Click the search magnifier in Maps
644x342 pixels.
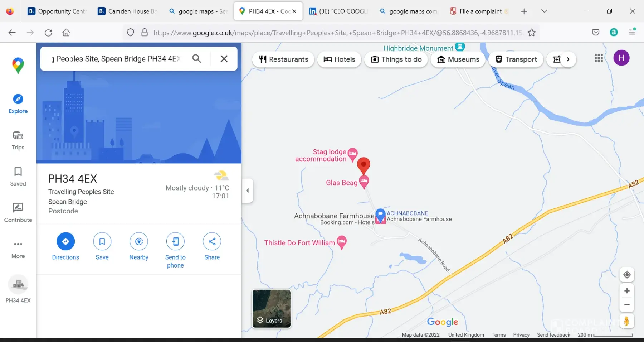click(x=196, y=59)
